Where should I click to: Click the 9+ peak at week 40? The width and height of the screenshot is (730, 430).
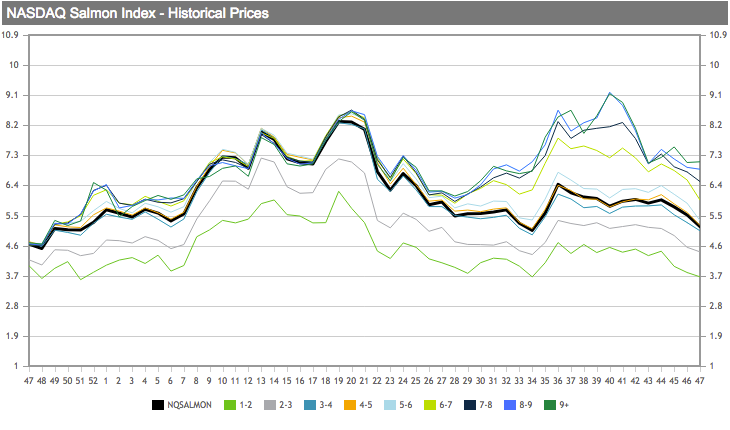coord(609,94)
